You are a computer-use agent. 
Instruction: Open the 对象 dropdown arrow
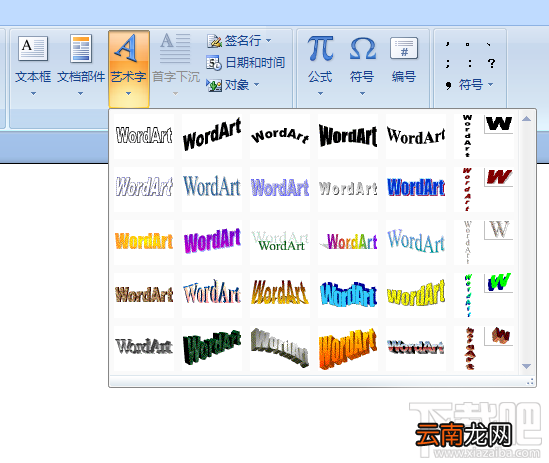point(256,84)
